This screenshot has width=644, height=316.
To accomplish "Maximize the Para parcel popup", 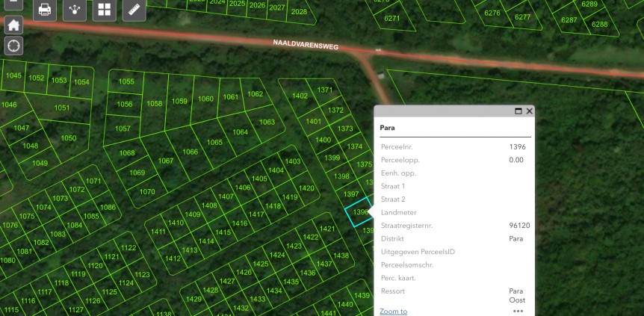I will point(518,111).
